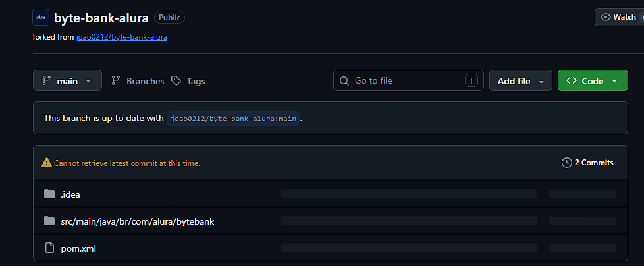View the 2 Commits history
The height and width of the screenshot is (266, 644).
(x=588, y=163)
